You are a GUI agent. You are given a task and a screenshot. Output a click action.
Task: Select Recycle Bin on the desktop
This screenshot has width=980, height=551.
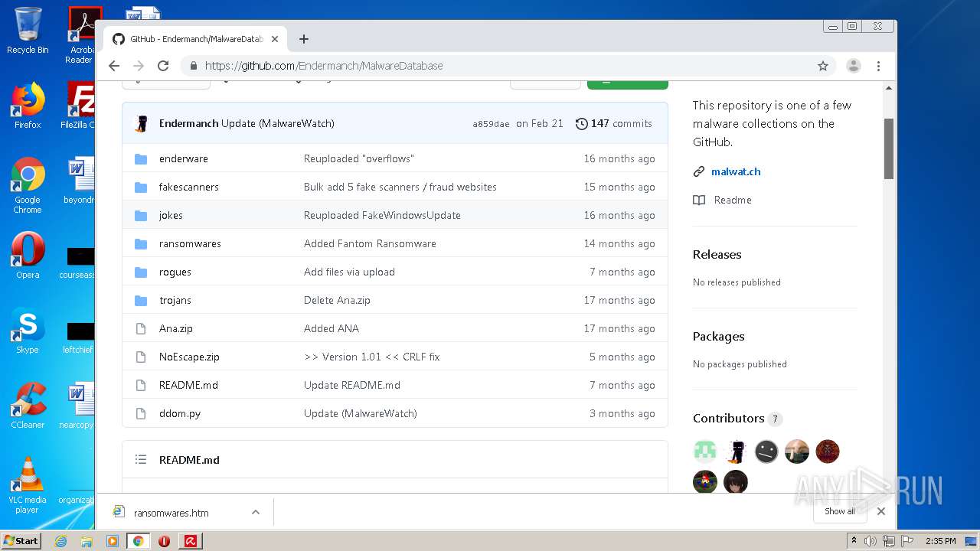tap(28, 31)
